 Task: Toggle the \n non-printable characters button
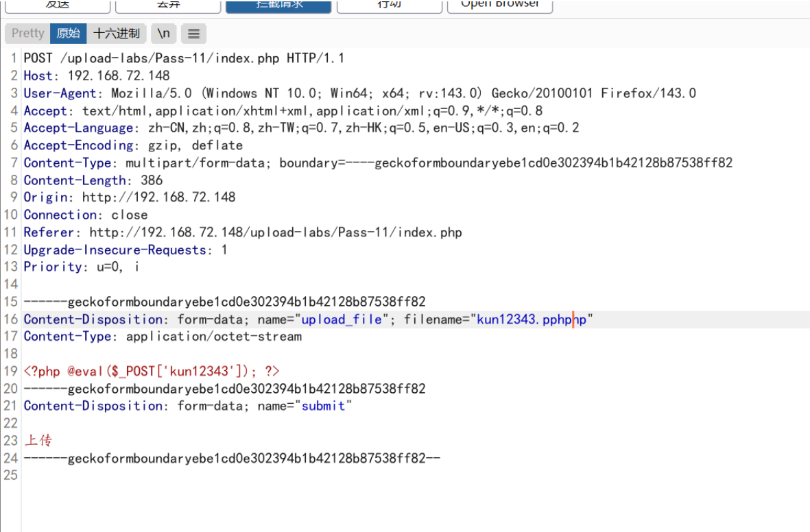tap(164, 34)
